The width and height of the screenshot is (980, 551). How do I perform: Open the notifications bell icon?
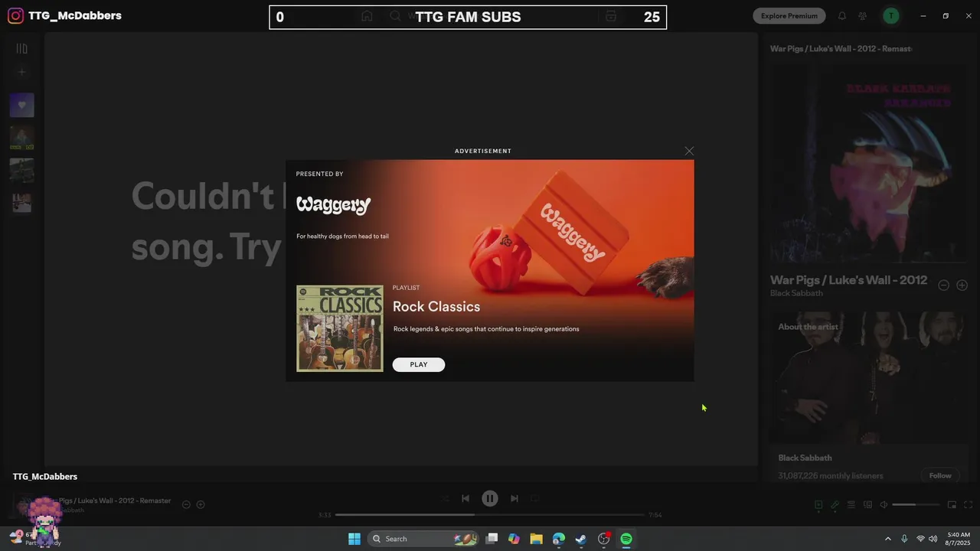pyautogui.click(x=842, y=15)
